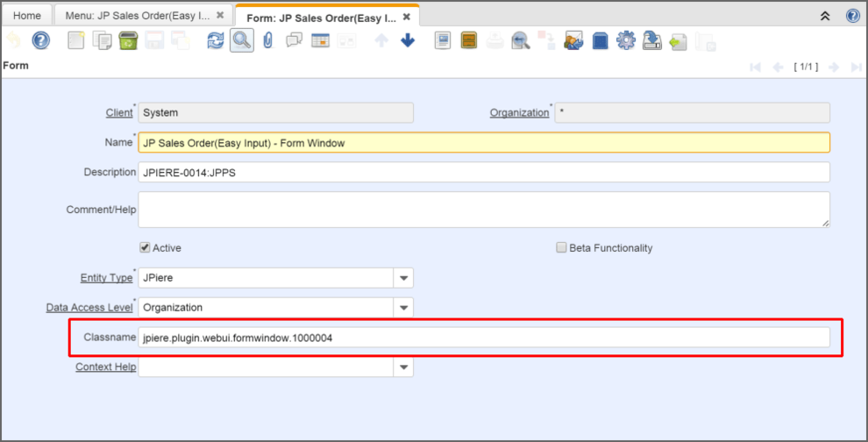Screen dimensions: 868x442
Task: Create a new record with New icon
Action: click(x=76, y=40)
